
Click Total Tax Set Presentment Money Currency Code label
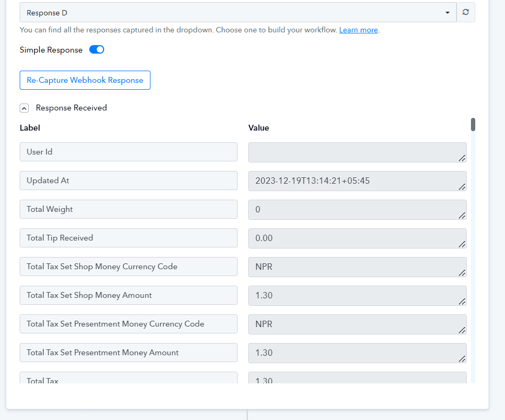pos(129,324)
